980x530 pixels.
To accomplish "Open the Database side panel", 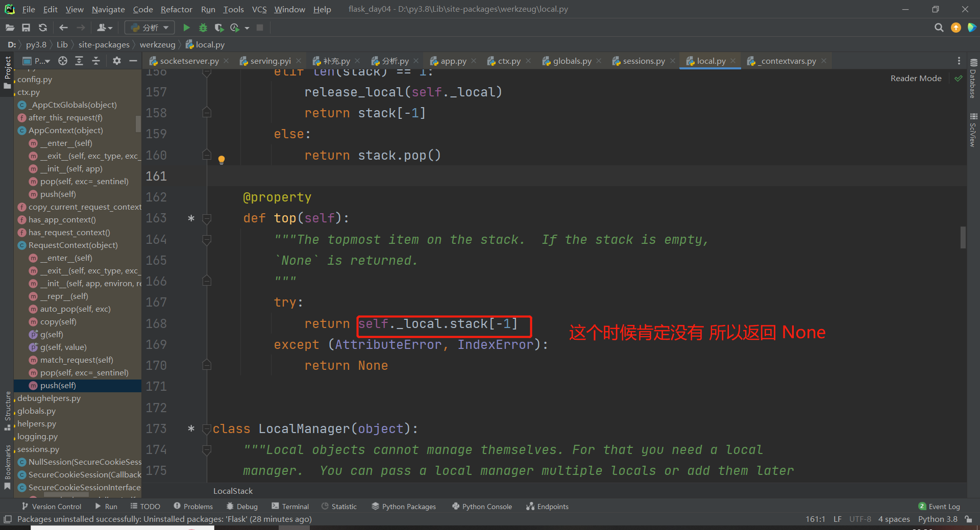I will pos(973,79).
